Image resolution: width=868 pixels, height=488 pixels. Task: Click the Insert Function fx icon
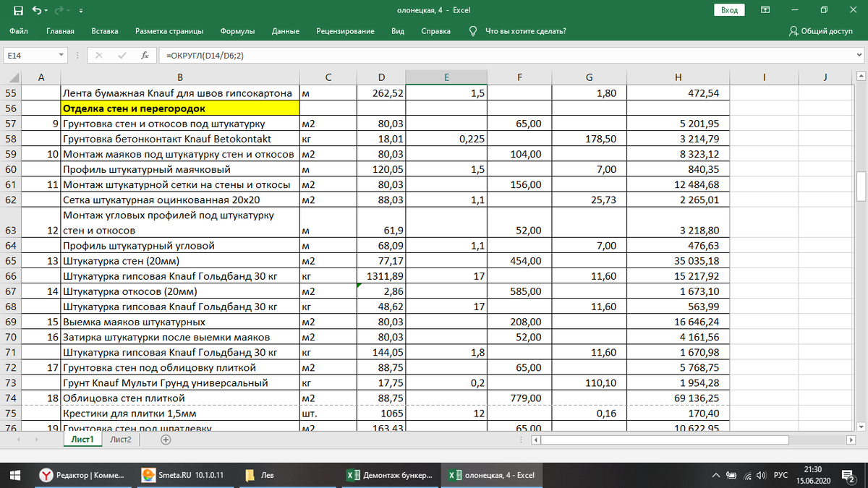[145, 56]
